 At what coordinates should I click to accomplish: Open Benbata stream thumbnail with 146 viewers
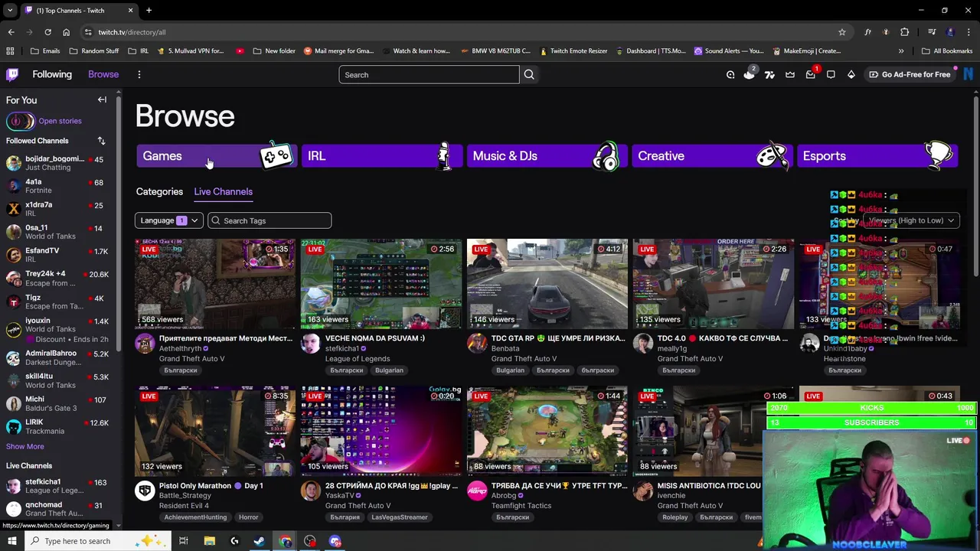pyautogui.click(x=547, y=283)
